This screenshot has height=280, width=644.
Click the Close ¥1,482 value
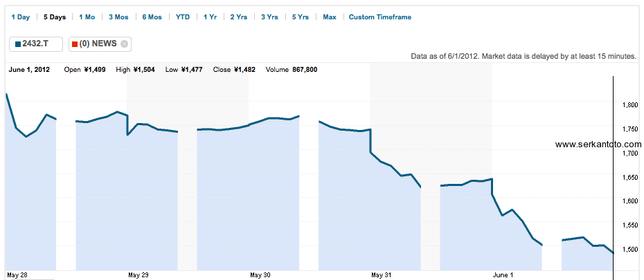(x=235, y=70)
